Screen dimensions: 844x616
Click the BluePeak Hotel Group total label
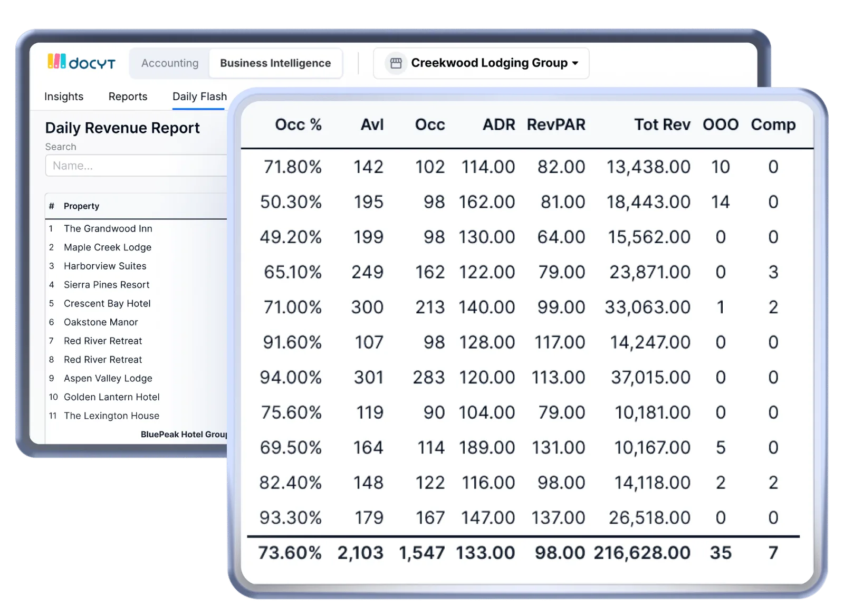[184, 435]
